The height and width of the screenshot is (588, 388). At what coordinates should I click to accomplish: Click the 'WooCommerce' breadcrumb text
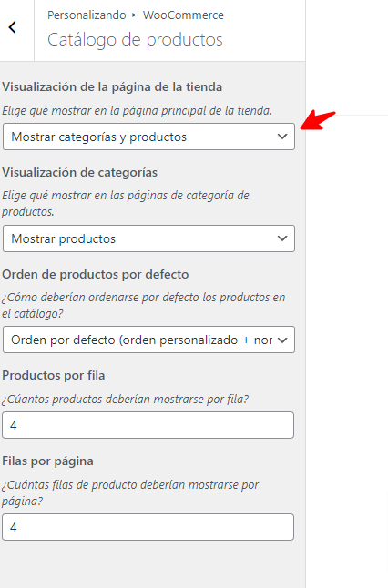click(183, 15)
